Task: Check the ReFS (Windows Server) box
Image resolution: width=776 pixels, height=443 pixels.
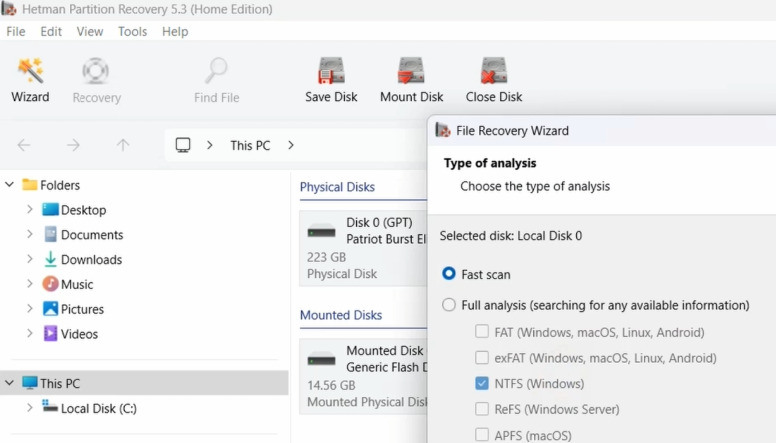Action: click(482, 409)
